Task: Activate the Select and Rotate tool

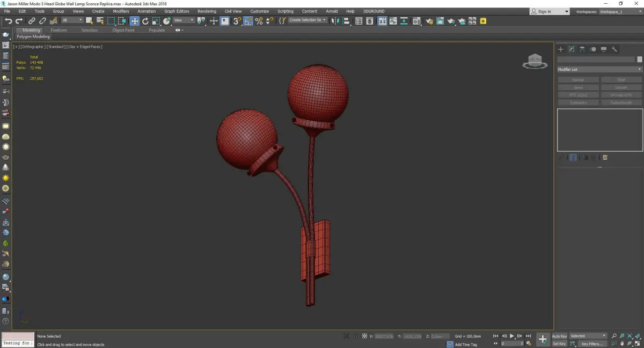Action: click(145, 21)
